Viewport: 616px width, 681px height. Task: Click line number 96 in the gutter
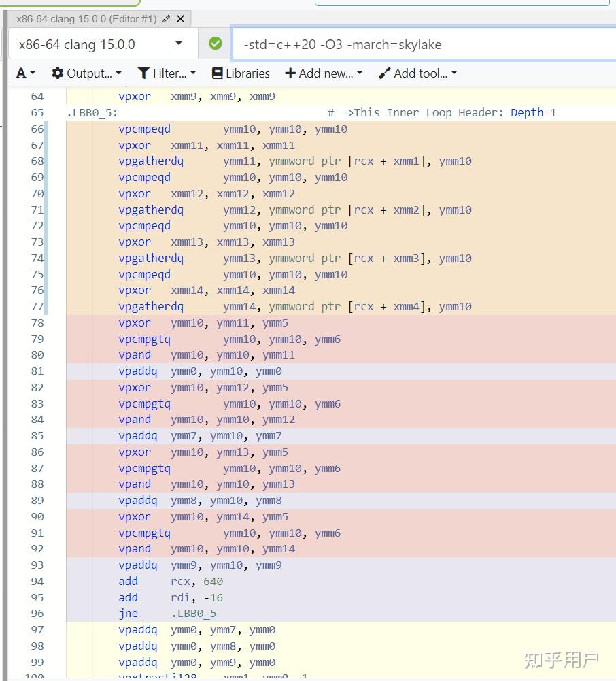pos(37,613)
